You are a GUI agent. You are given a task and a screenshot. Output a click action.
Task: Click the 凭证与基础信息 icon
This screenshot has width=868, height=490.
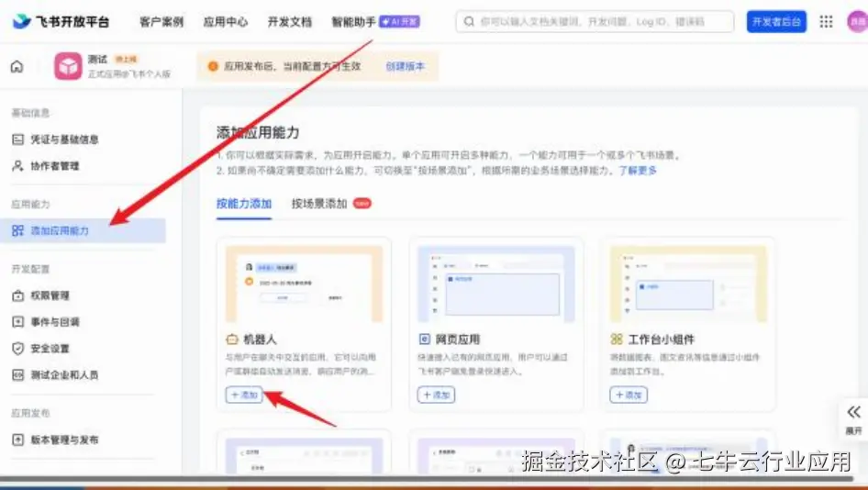tap(17, 139)
